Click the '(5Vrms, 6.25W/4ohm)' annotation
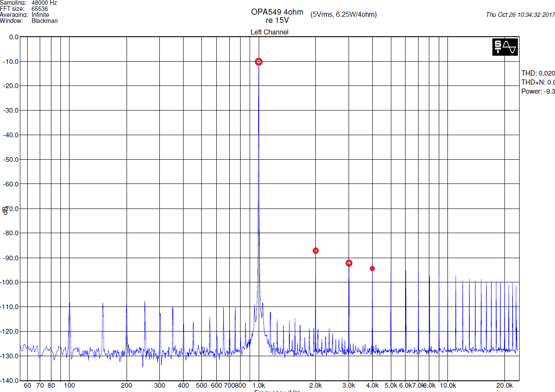 click(x=343, y=14)
